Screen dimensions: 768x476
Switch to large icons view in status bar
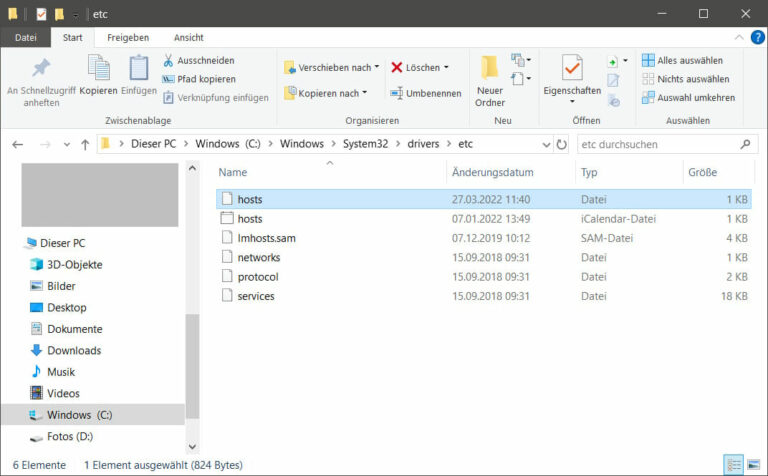(753, 465)
